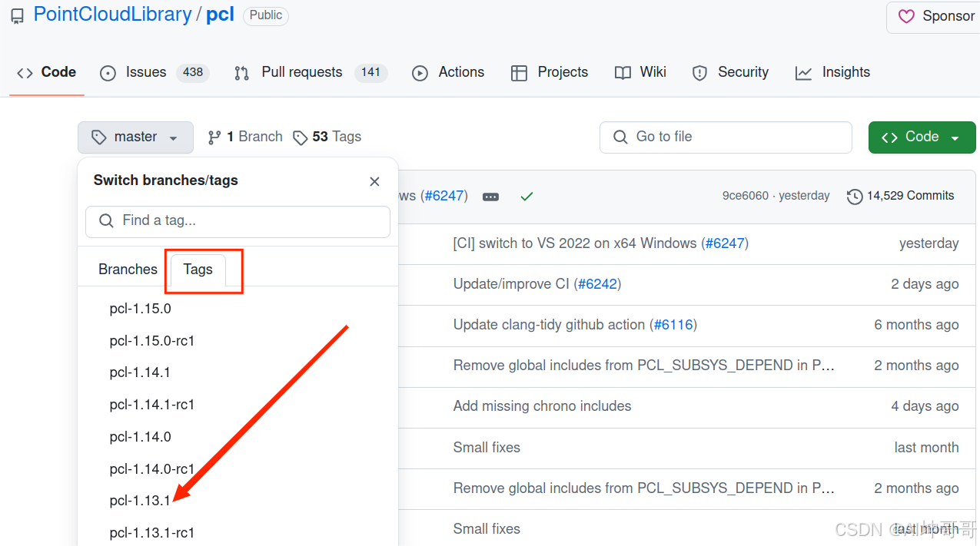Viewport: 980px width, 546px height.
Task: Open the Issues tab
Action: pos(154,72)
